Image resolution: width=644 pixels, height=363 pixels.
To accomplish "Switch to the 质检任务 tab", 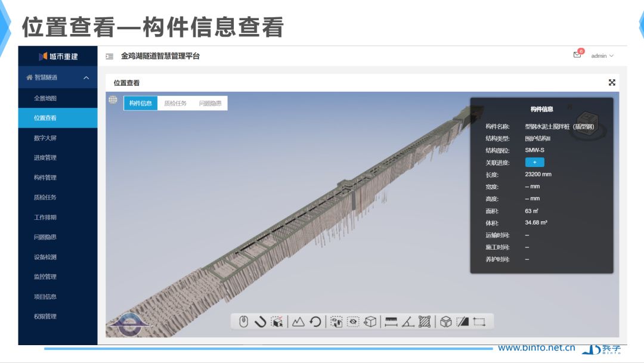I will 175,103.
